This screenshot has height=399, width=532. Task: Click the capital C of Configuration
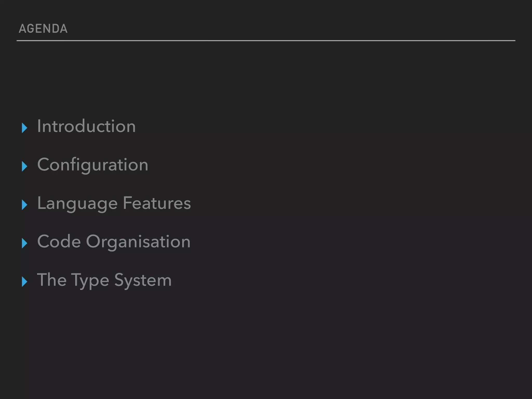point(43,165)
